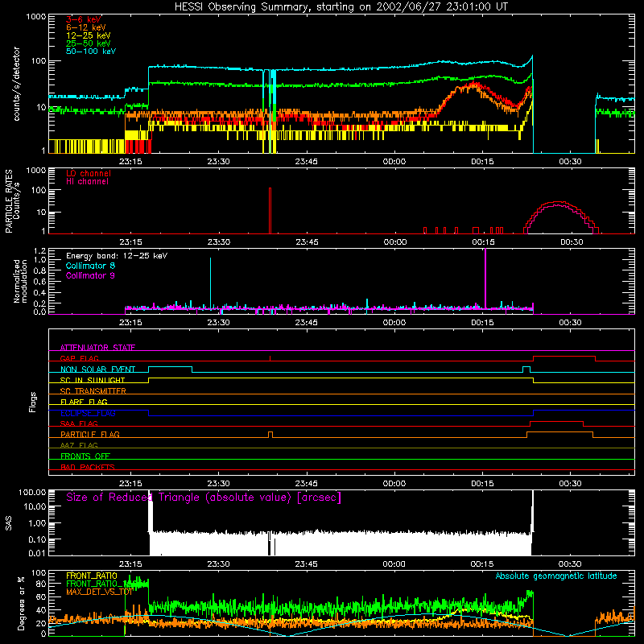Click the narrow red particle rate spike
The image size is (644, 644).
(x=270, y=211)
